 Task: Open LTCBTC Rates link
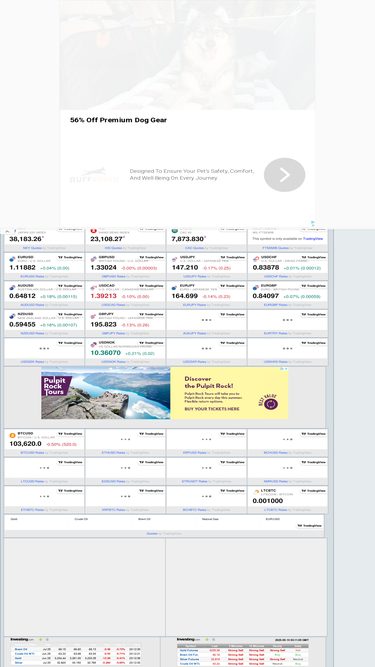coord(276,510)
